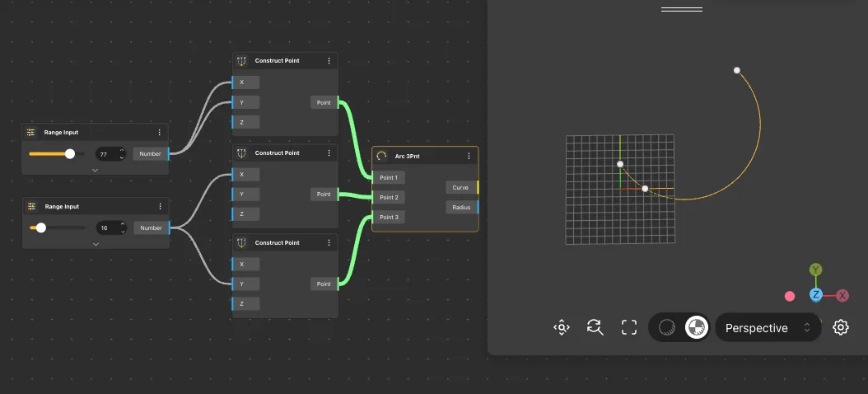This screenshot has height=394, width=868.
Task: Click the slider handle set to 77
Action: pos(70,153)
